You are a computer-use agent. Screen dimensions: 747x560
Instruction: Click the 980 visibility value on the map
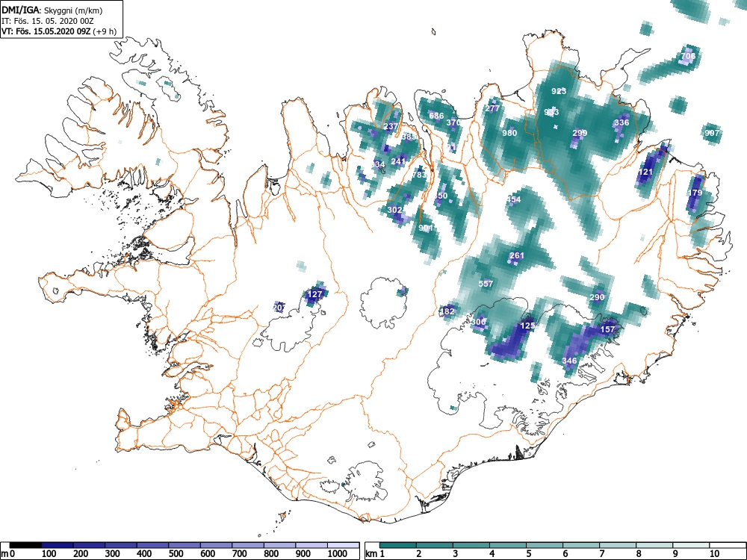509,133
